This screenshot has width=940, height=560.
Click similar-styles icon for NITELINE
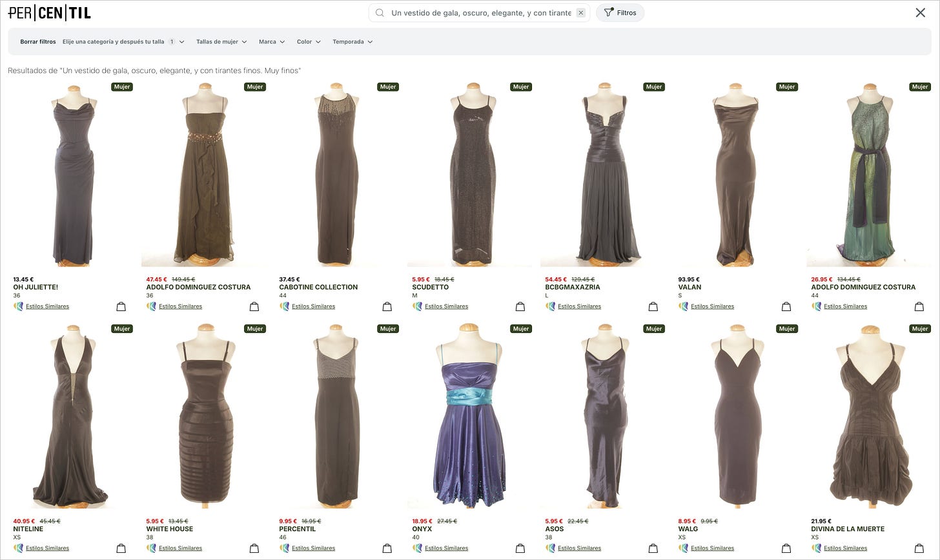point(18,548)
